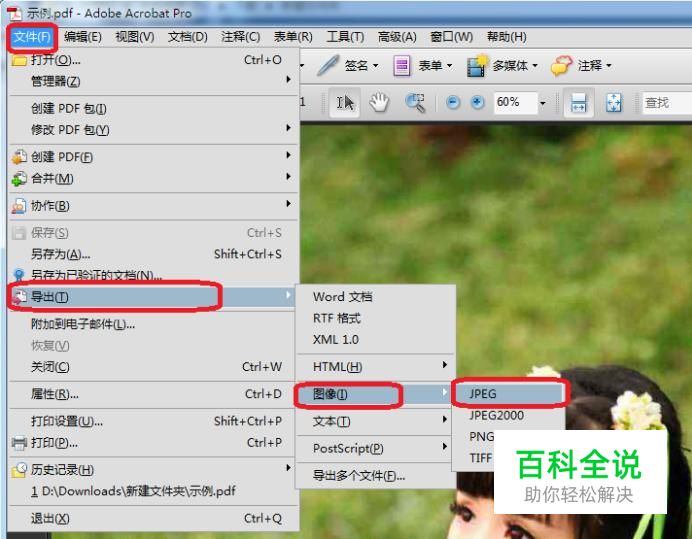Open the 视图(V) menu
This screenshot has width=692, height=539.
click(x=135, y=37)
